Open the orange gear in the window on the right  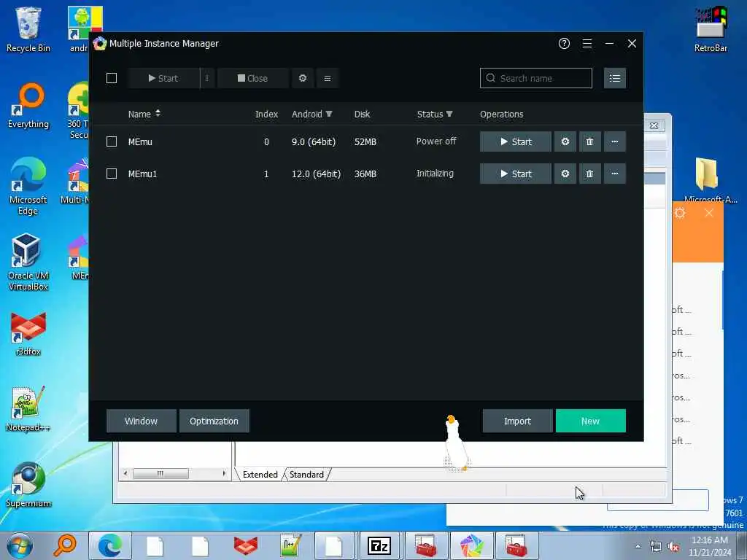[x=680, y=213]
